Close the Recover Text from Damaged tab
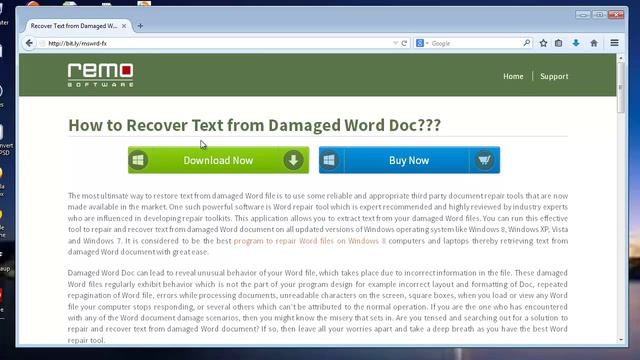 (124, 26)
